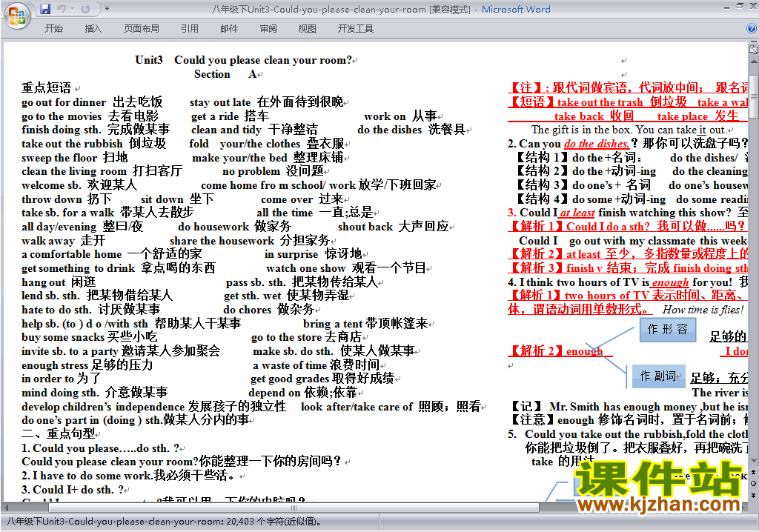
Task: Switch to the 页面布局 tab
Action: (141, 29)
